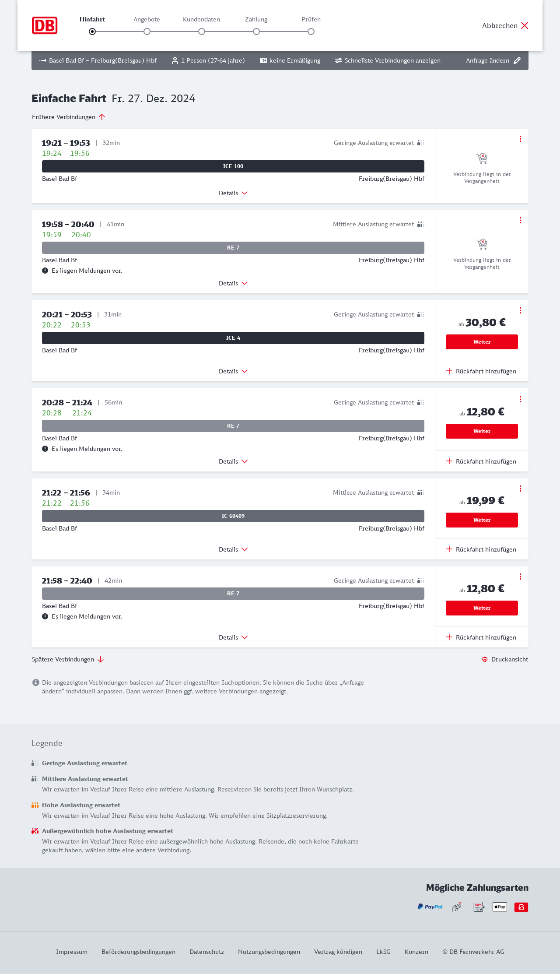Select the Hinfahrt step radio marker

coord(92,32)
